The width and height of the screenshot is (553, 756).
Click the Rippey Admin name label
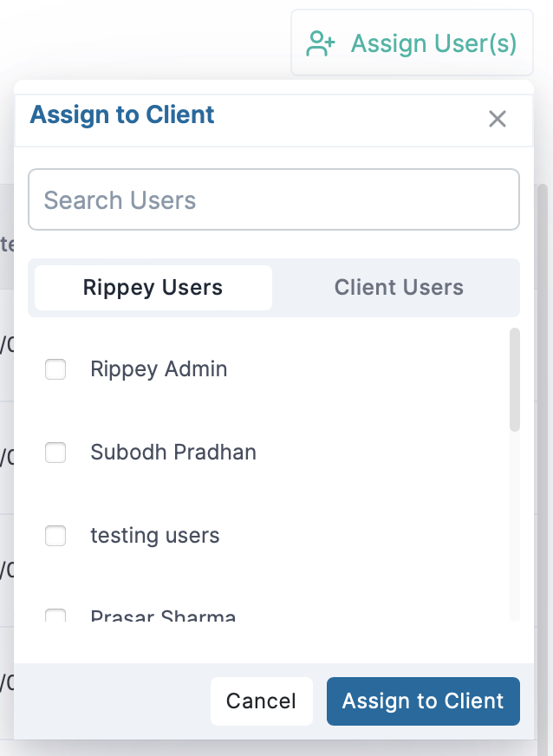click(159, 369)
